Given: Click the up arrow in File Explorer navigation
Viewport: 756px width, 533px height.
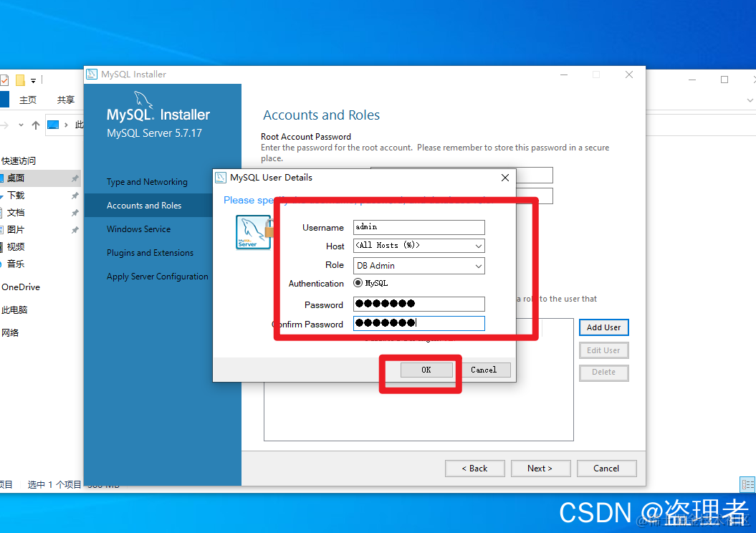Looking at the screenshot, I should coord(36,125).
